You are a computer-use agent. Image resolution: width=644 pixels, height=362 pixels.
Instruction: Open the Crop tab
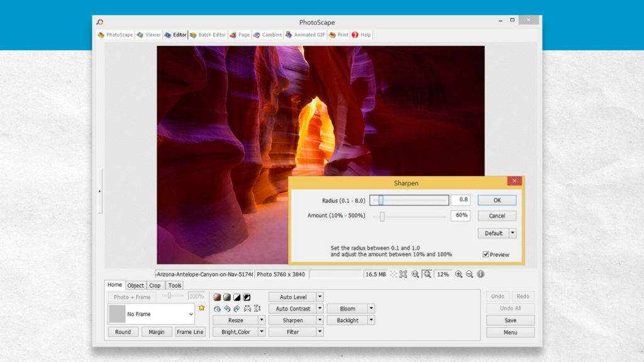point(155,285)
